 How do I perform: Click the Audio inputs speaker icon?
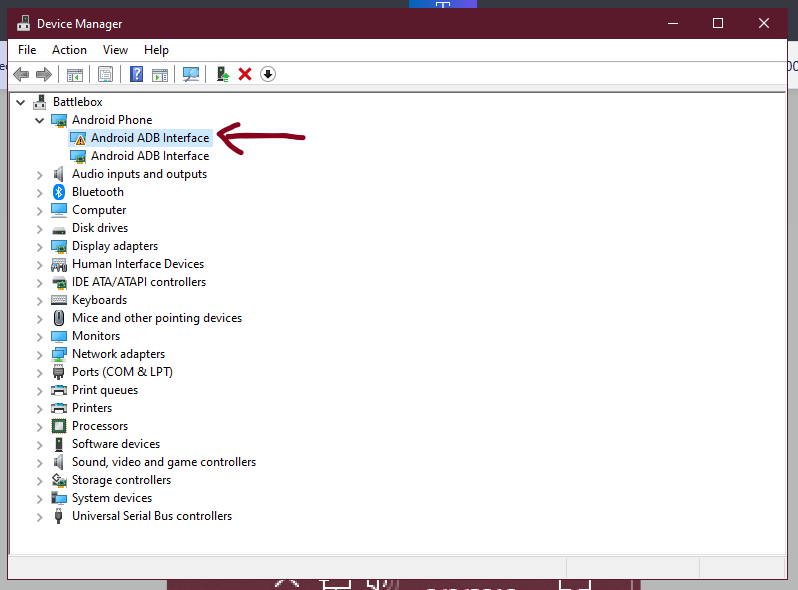(x=59, y=174)
